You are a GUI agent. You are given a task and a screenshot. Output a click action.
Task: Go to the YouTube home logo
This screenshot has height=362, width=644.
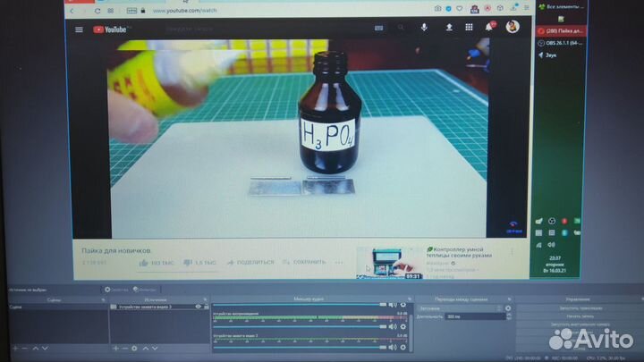tap(110, 29)
